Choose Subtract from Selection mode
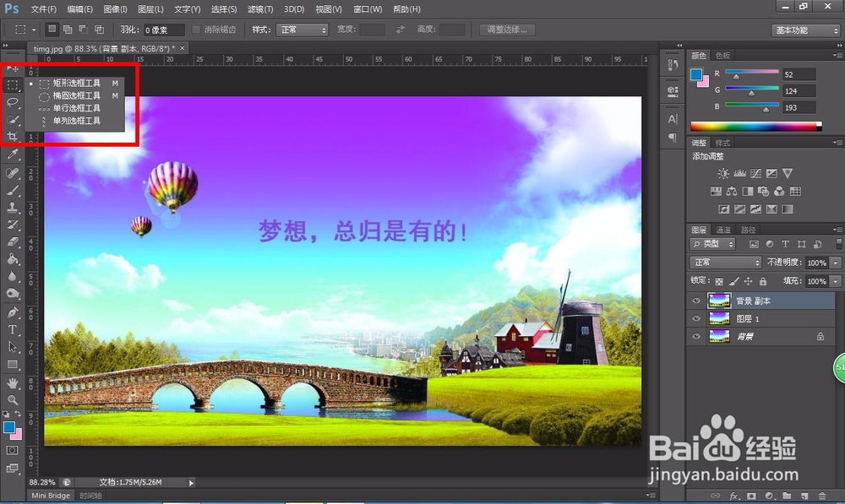The image size is (845, 504). pyautogui.click(x=83, y=29)
